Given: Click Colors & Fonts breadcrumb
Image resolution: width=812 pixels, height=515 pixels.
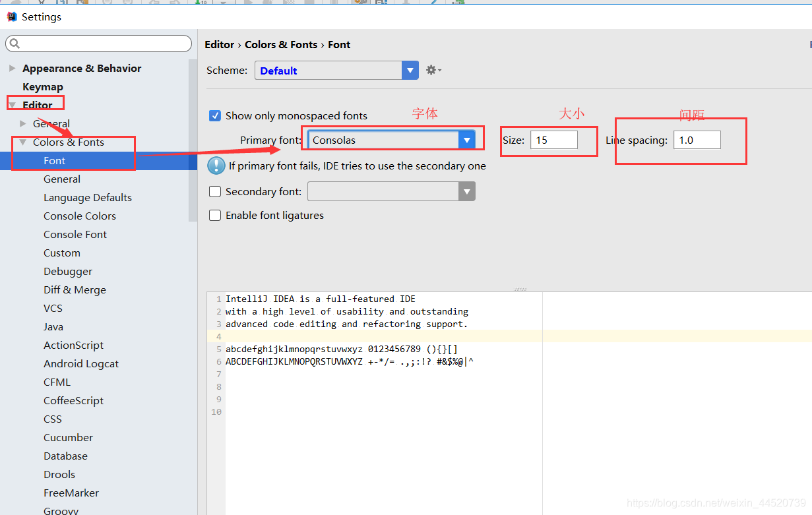Looking at the screenshot, I should 281,44.
